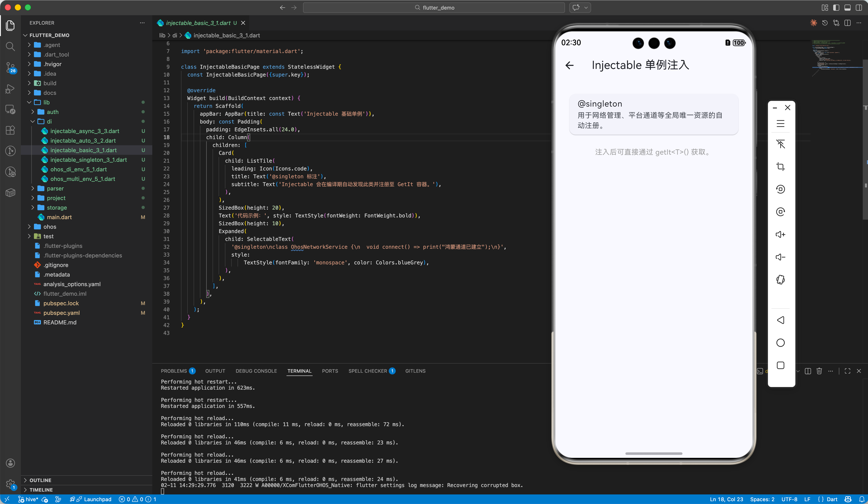Expand the OUTLINE section
This screenshot has width=868, height=504.
click(x=40, y=480)
